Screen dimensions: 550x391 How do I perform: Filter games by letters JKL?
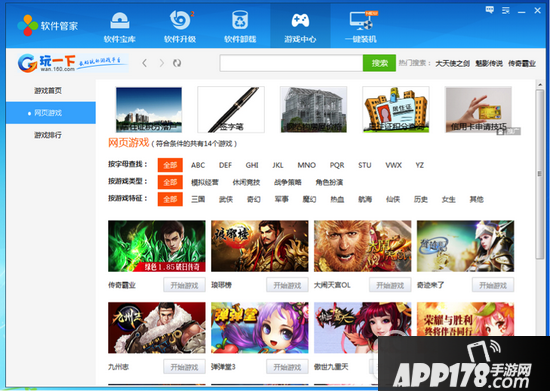coord(278,165)
